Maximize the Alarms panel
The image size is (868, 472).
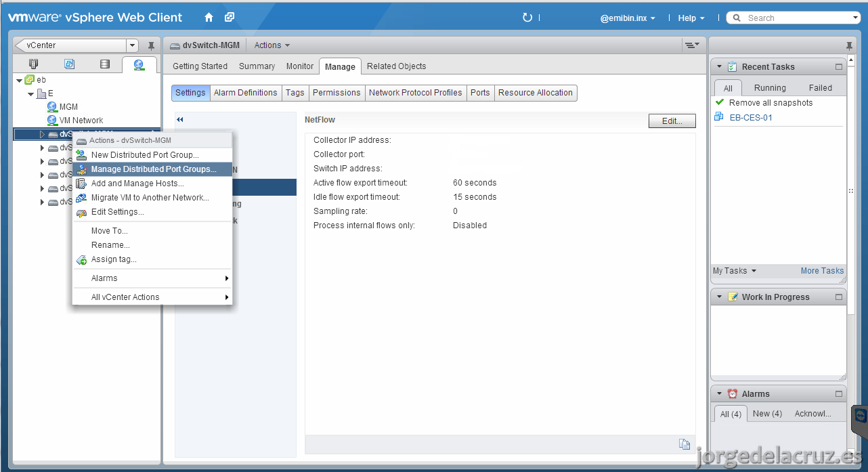click(839, 394)
